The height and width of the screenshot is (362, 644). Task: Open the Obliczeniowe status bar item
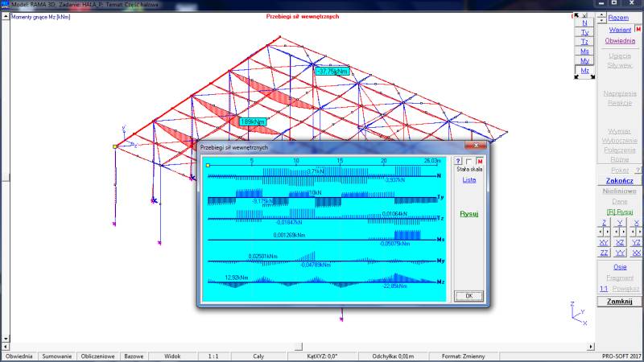97,356
